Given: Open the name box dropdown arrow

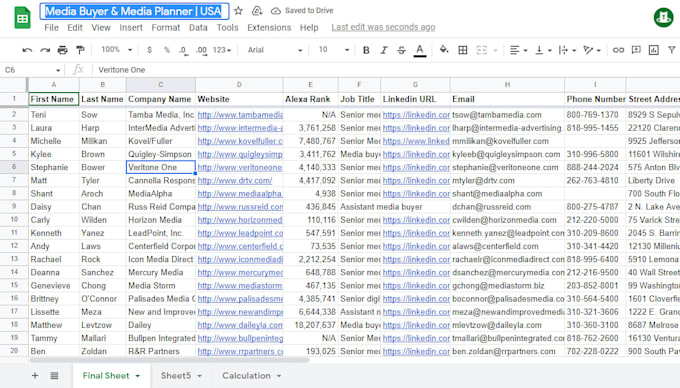Looking at the screenshot, I should coord(58,70).
